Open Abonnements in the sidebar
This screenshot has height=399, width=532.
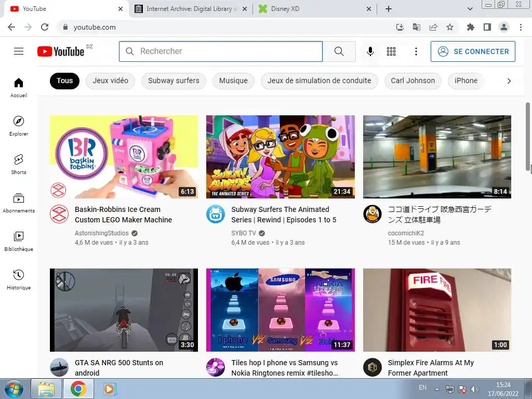coord(19,203)
